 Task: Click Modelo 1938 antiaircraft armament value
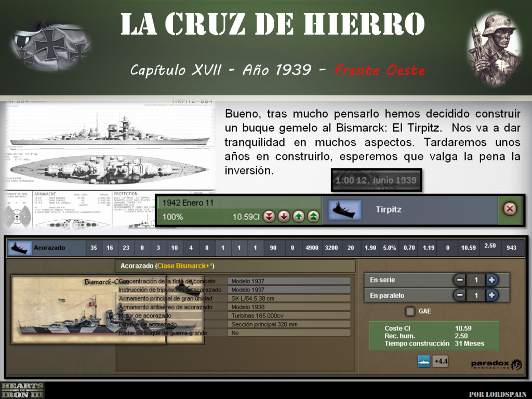click(x=289, y=307)
